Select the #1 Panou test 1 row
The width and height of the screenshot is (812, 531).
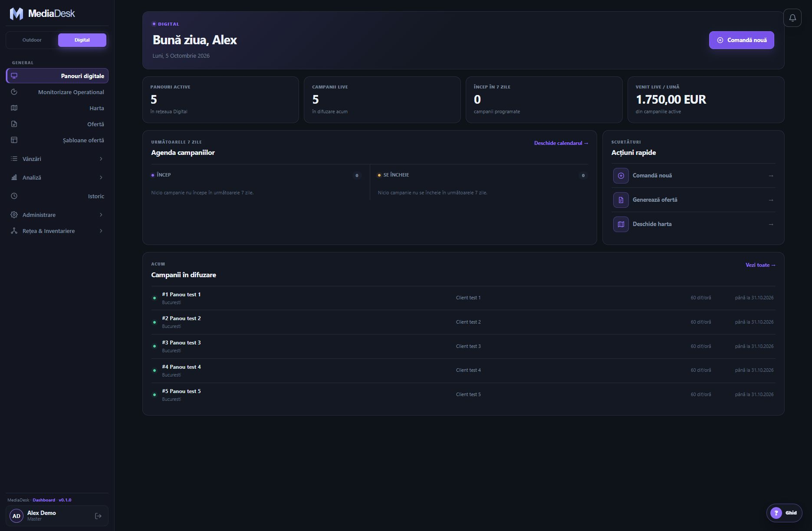tap(463, 298)
